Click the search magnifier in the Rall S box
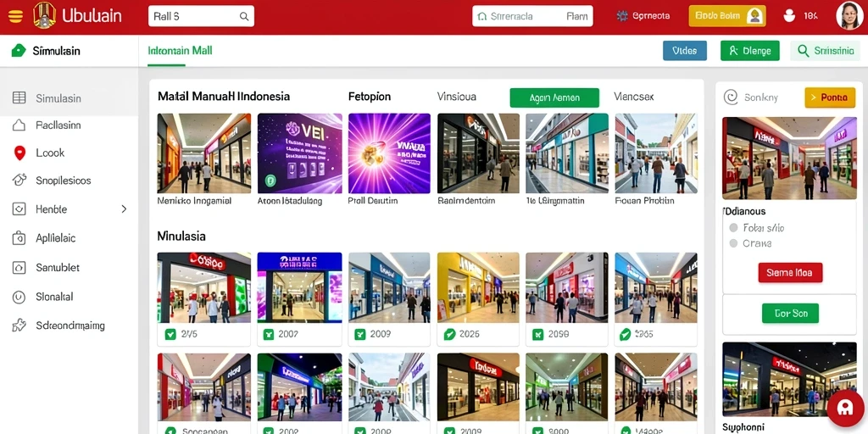 click(x=243, y=17)
